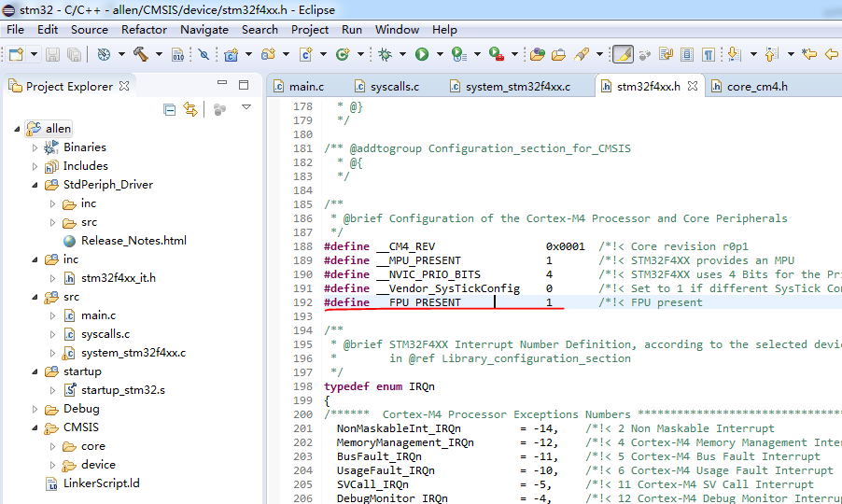
Task: Launch Debug with the bug icon
Action: pos(385,54)
